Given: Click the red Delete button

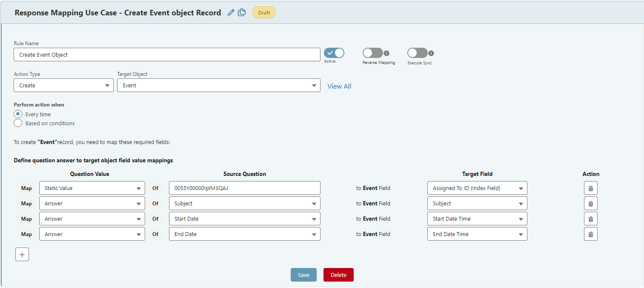Looking at the screenshot, I should [338, 275].
